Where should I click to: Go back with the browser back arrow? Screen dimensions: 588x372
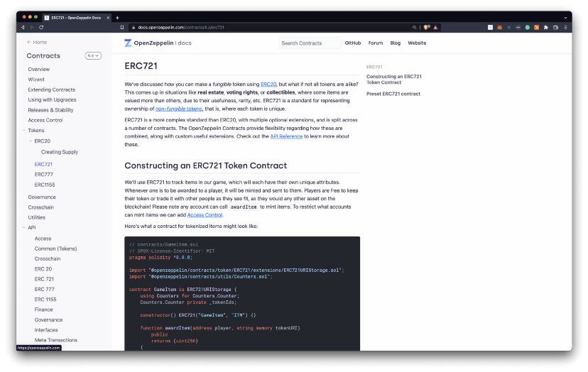point(23,27)
